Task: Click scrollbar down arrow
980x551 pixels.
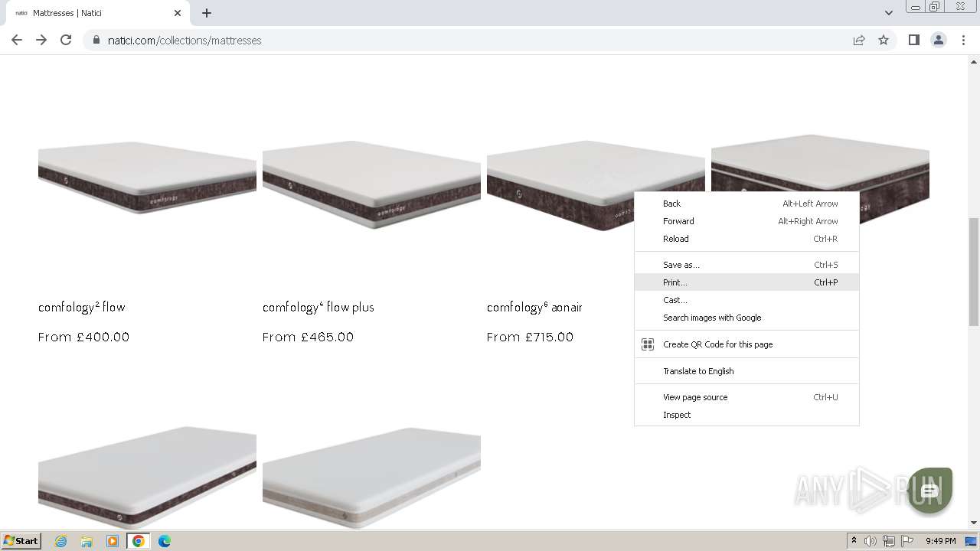Action: click(974, 523)
